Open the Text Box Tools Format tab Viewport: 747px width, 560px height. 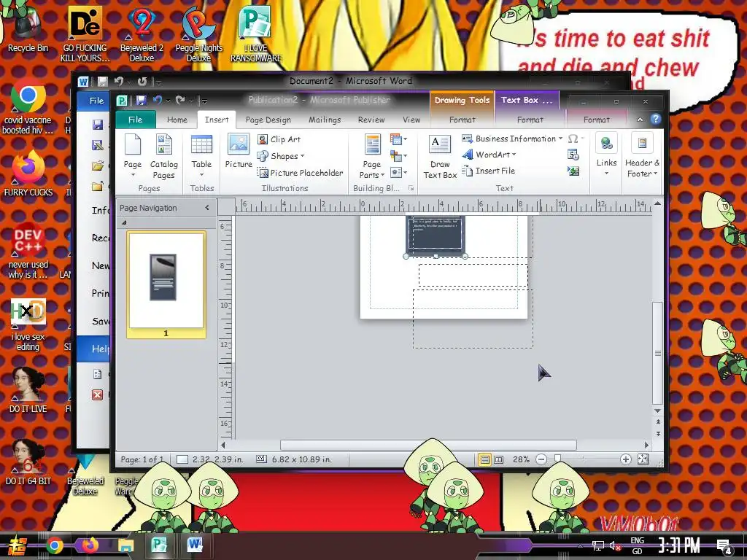pos(530,120)
